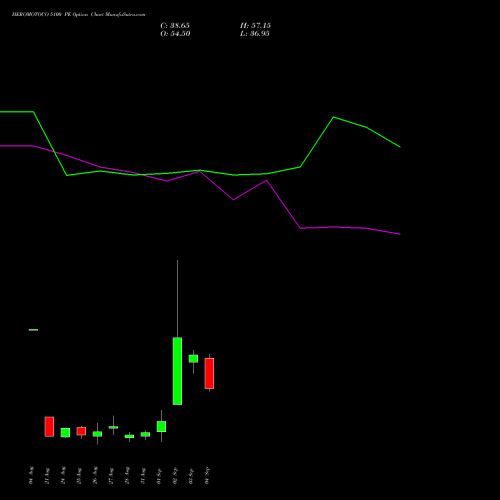This screenshot has width=500, height=500.
Task: Click the red candle for 25 Aug
Action: [x=81, y=431]
